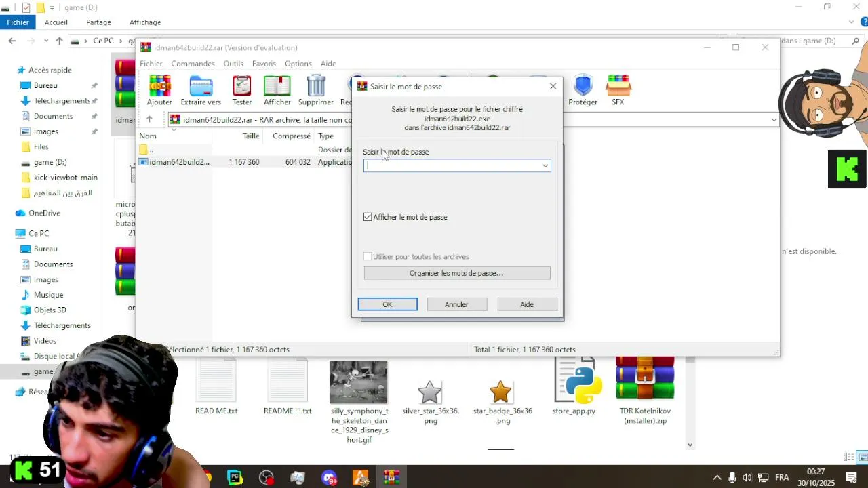Click the Afficher toolbar icon

point(277,90)
